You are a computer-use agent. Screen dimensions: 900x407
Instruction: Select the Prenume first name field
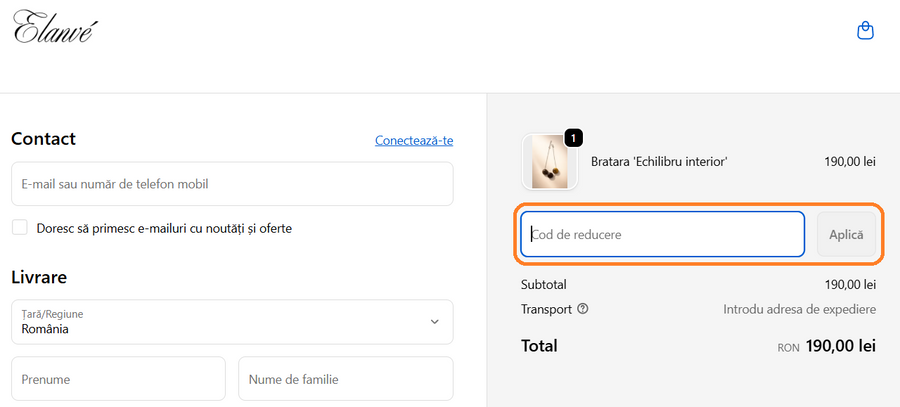(x=118, y=379)
